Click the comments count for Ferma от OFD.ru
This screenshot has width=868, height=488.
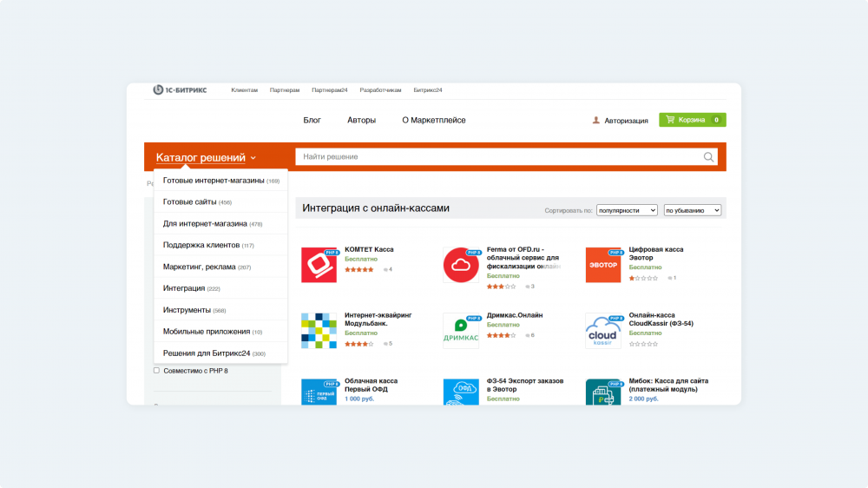[529, 287]
